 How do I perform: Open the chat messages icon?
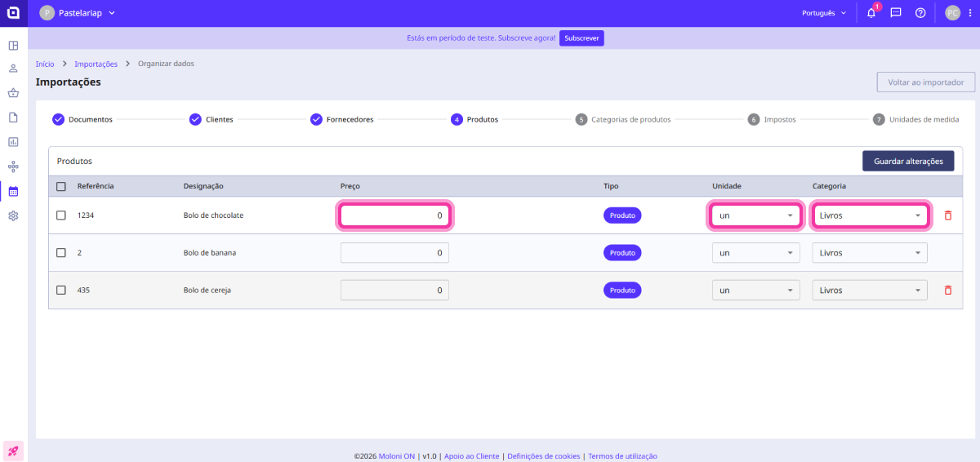(895, 13)
